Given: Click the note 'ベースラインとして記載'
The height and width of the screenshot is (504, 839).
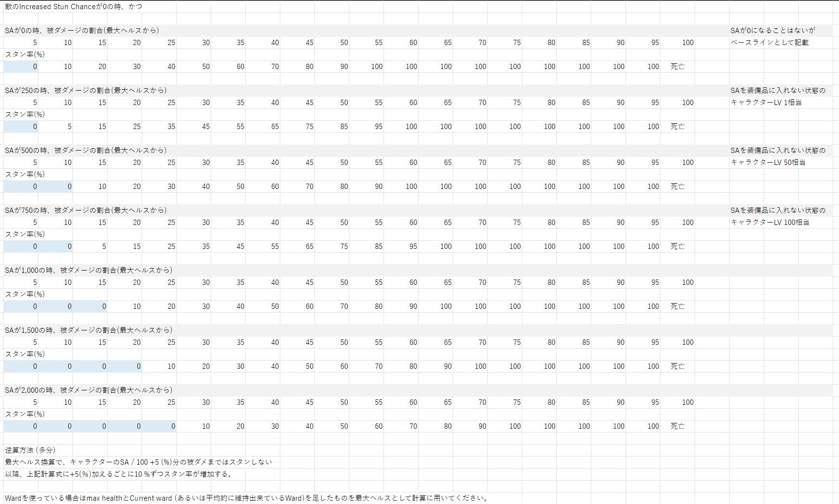Looking at the screenshot, I should [x=770, y=42].
